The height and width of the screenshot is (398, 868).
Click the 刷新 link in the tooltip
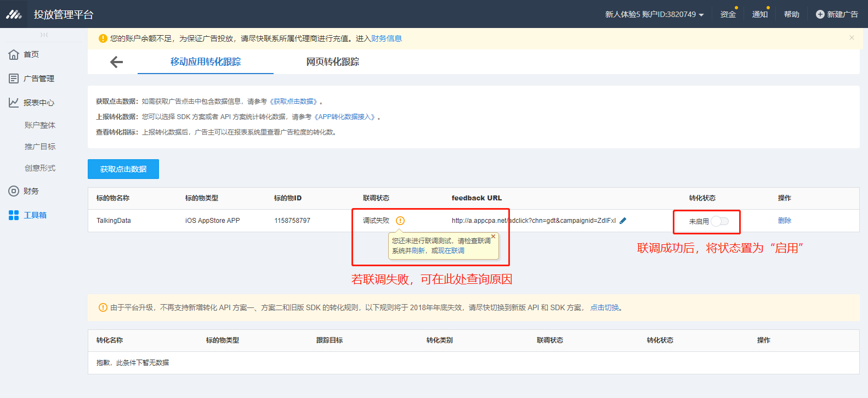pyautogui.click(x=418, y=251)
